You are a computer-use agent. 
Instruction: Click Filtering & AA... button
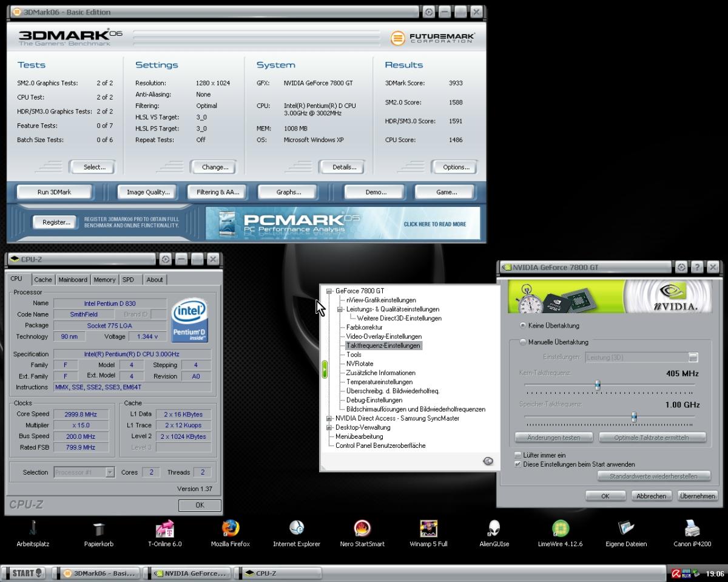[x=218, y=192]
